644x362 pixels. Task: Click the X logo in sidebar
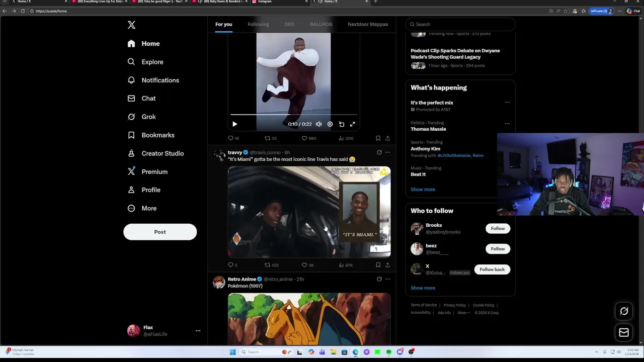tap(131, 25)
